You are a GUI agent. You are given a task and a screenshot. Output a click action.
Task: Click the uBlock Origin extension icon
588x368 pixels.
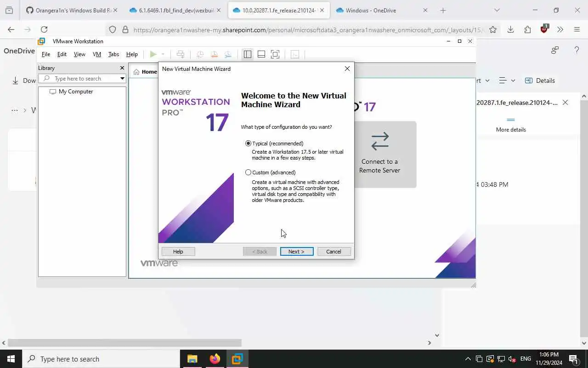tap(544, 29)
